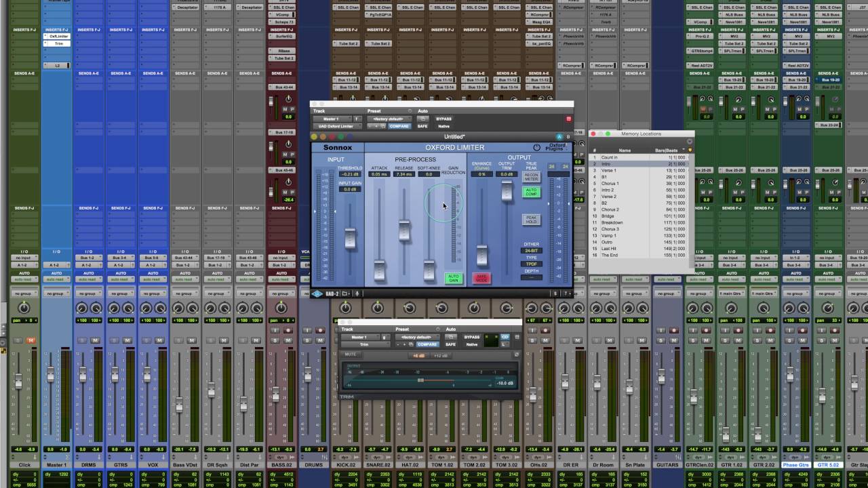Image resolution: width=868 pixels, height=488 pixels.
Task: Open the UAD toolbar folder icon
Action: point(344,293)
